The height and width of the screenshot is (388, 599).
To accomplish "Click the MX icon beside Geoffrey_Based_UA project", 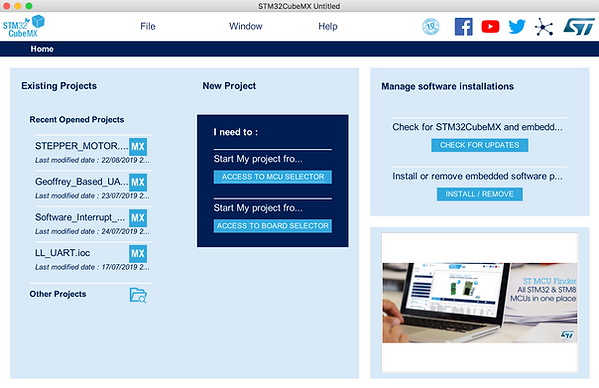I will point(138,182).
